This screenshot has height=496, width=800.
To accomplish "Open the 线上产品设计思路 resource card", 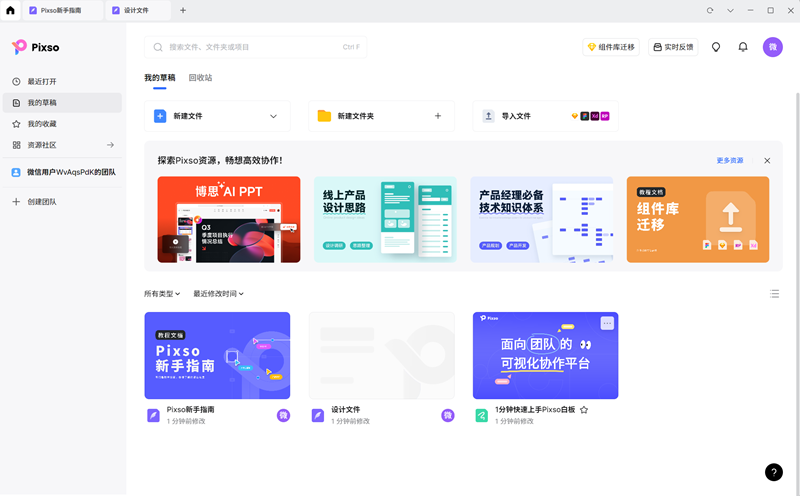I will coord(385,219).
